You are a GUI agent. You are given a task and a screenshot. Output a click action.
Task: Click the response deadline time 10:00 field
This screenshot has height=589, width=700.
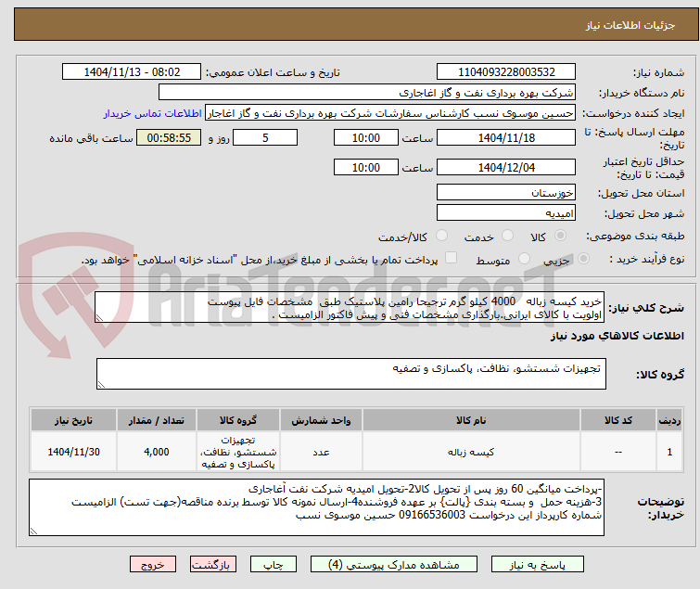point(366,137)
